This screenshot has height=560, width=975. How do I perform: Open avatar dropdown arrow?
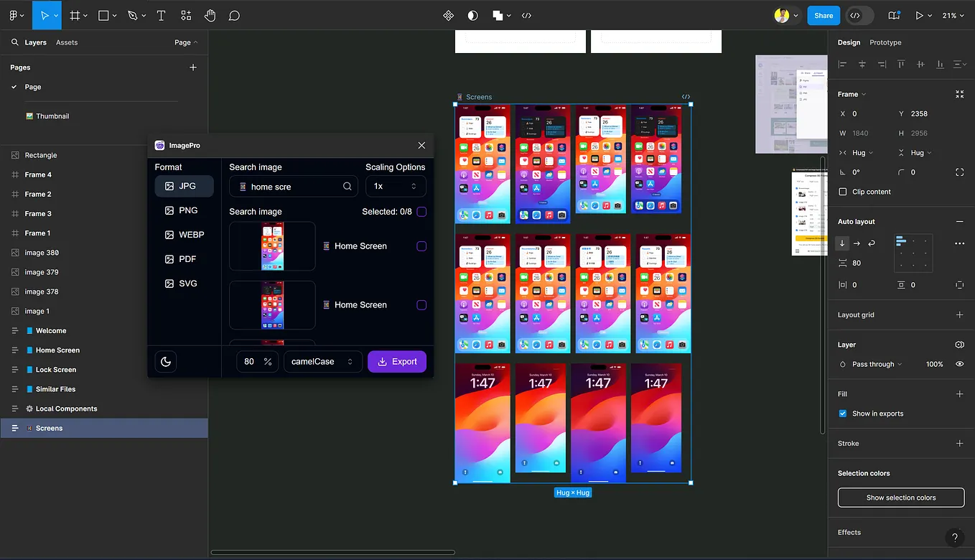point(796,16)
